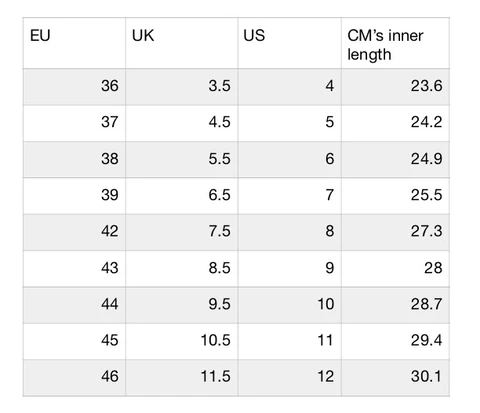Screen dimensions: 480x413
Task: Select the US size 6 cell
Action: [290, 159]
